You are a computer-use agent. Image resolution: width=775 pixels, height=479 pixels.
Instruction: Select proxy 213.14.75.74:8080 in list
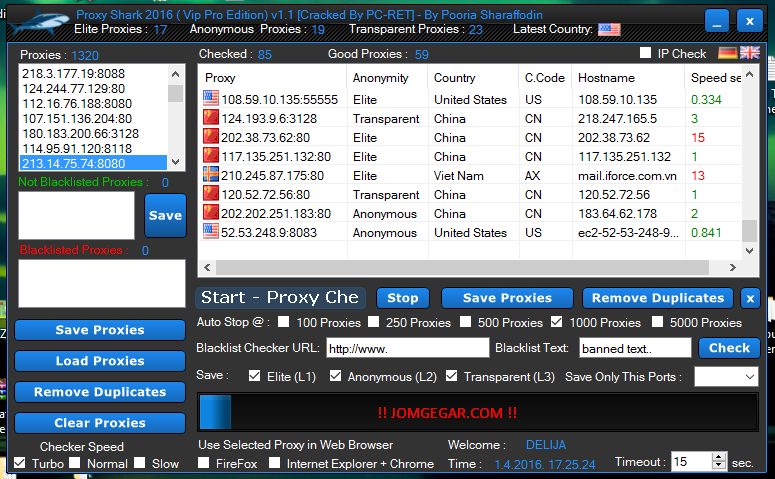coord(93,163)
